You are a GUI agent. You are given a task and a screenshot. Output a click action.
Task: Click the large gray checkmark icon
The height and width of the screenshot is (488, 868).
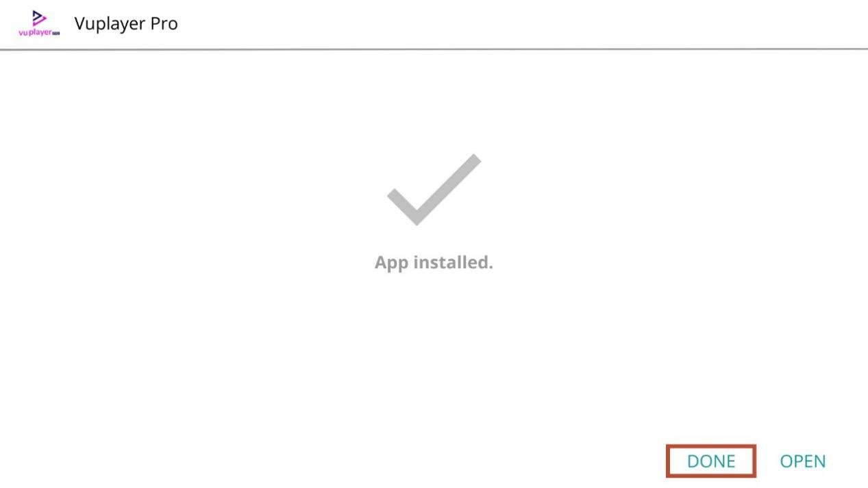pos(434,190)
